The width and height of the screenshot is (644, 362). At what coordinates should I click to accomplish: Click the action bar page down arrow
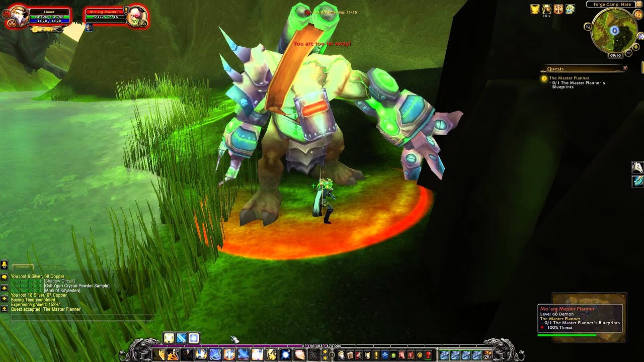point(325,357)
